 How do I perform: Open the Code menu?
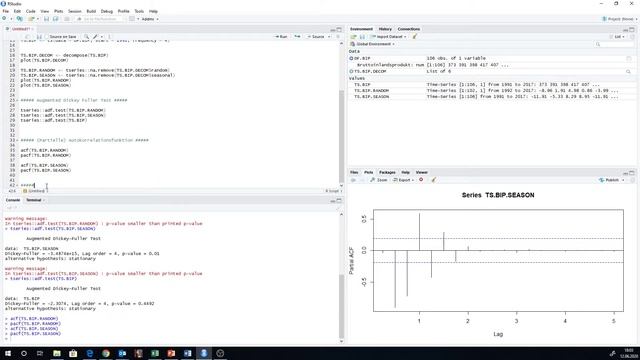(31, 11)
